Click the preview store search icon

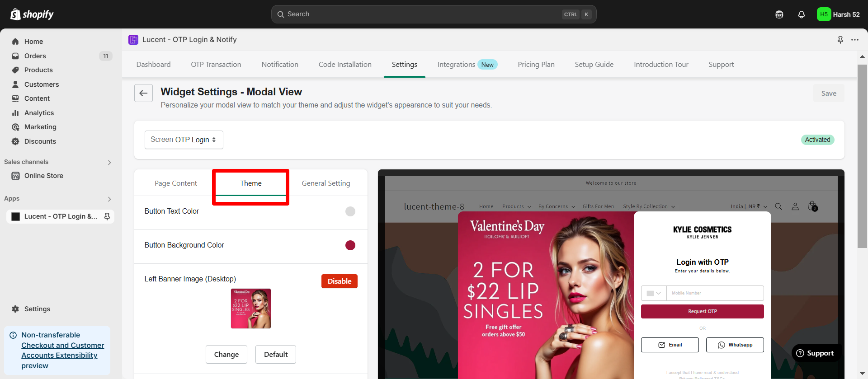[778, 206]
